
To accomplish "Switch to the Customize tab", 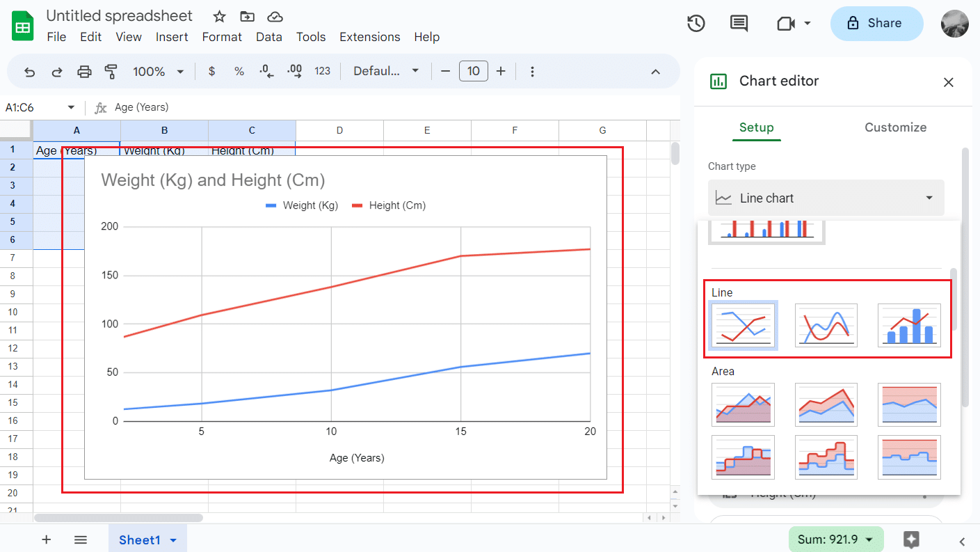I will point(896,127).
